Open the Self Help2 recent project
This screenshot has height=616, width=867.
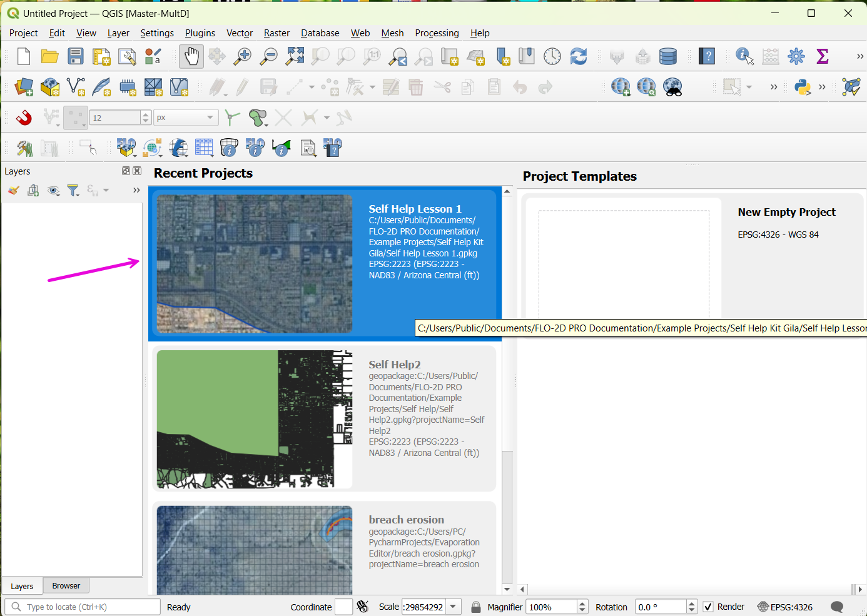point(324,419)
